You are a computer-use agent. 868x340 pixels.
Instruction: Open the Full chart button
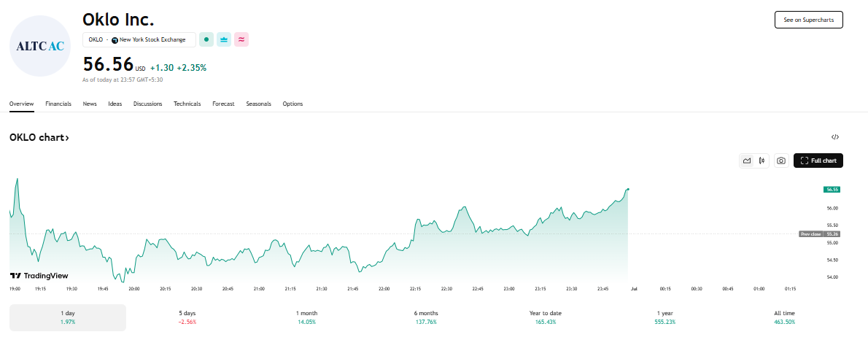click(818, 161)
